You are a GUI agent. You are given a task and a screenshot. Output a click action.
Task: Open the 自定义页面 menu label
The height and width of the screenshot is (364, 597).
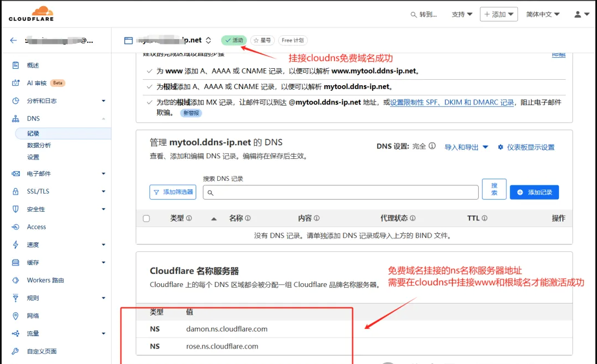(42, 351)
